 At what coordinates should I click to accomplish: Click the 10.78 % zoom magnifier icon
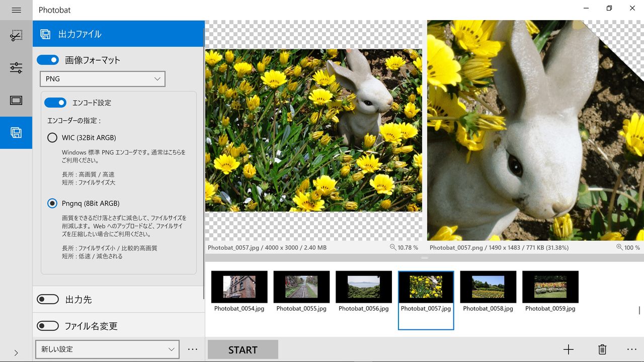point(393,247)
